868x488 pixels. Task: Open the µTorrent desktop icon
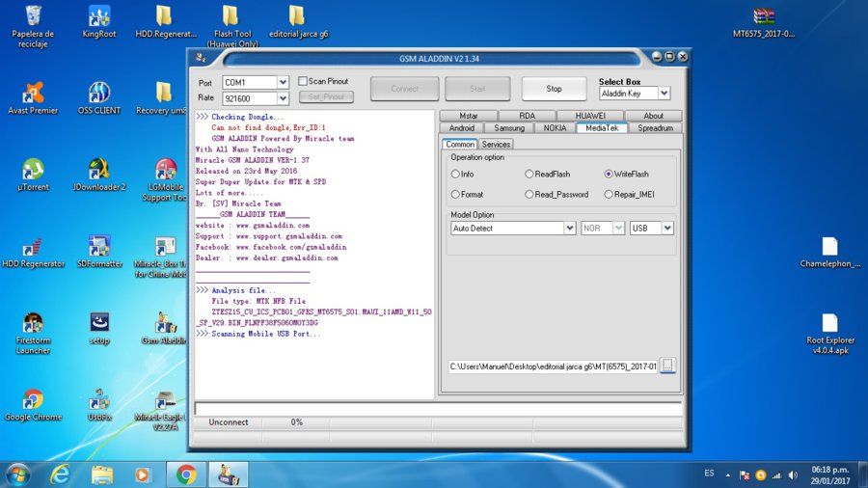(x=33, y=175)
